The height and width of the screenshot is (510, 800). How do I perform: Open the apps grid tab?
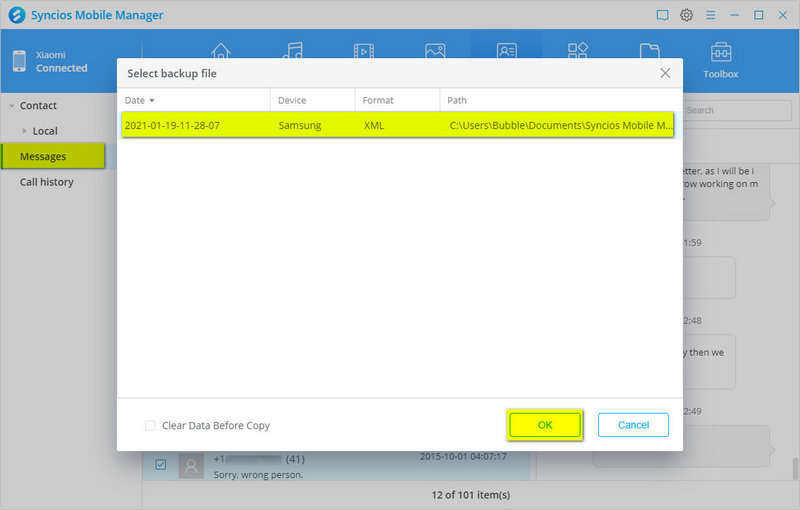(x=578, y=50)
